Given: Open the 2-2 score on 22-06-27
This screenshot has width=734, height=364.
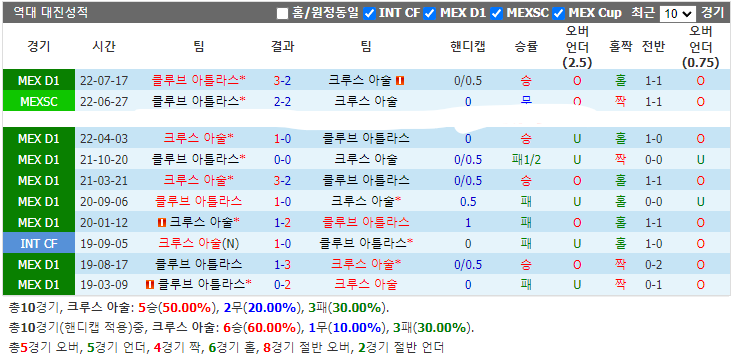Looking at the screenshot, I should tap(282, 102).
